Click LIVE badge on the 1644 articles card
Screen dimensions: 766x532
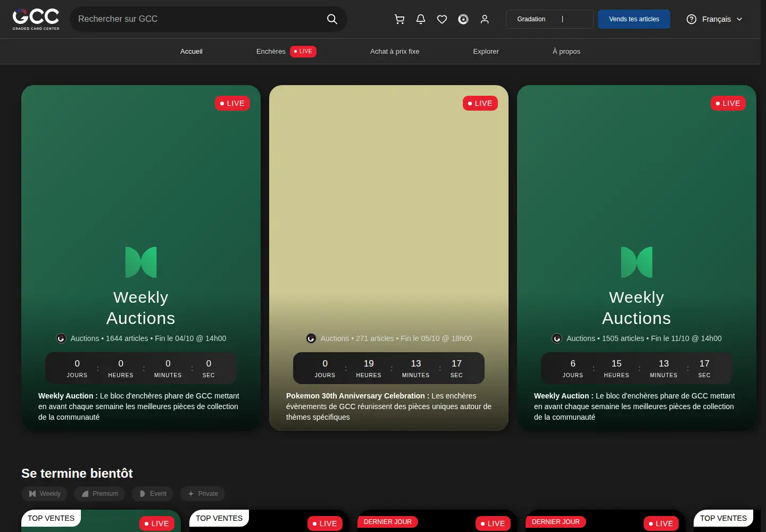(x=232, y=103)
